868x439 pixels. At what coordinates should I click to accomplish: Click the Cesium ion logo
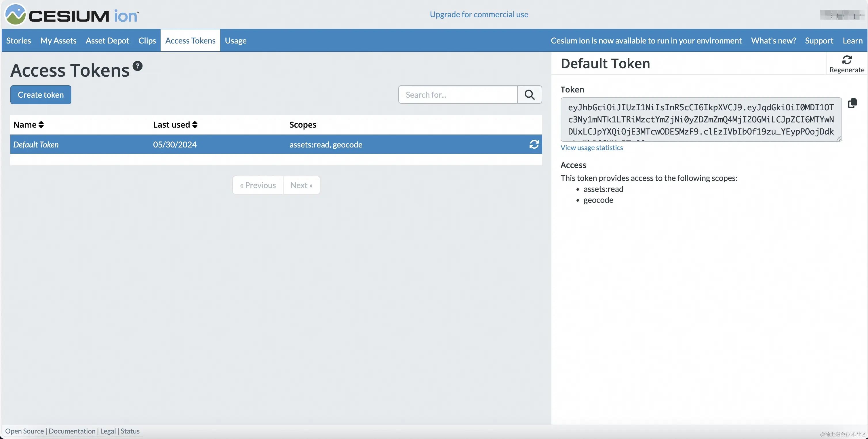(x=71, y=15)
